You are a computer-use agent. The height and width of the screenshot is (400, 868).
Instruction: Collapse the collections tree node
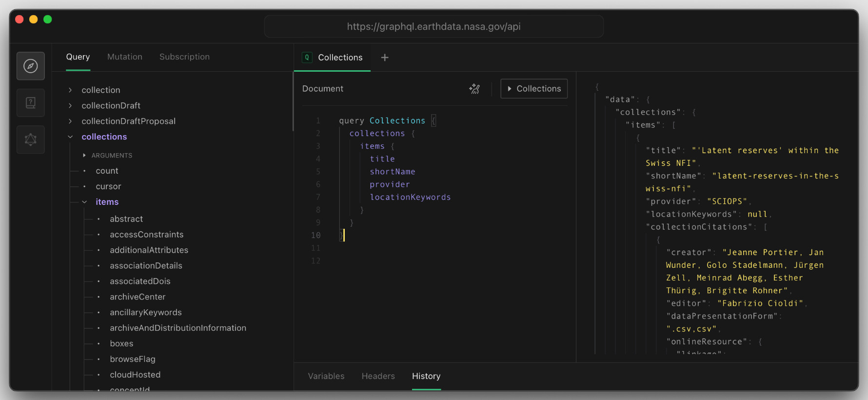[70, 137]
